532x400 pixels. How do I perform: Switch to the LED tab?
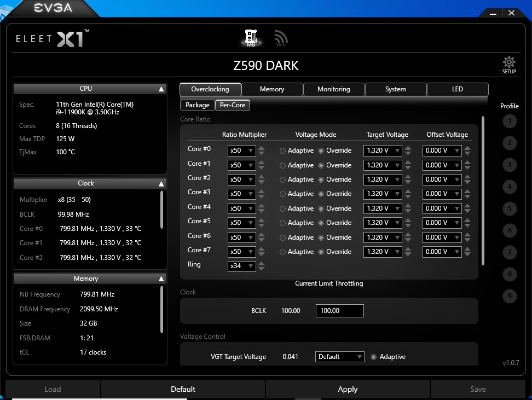[458, 89]
